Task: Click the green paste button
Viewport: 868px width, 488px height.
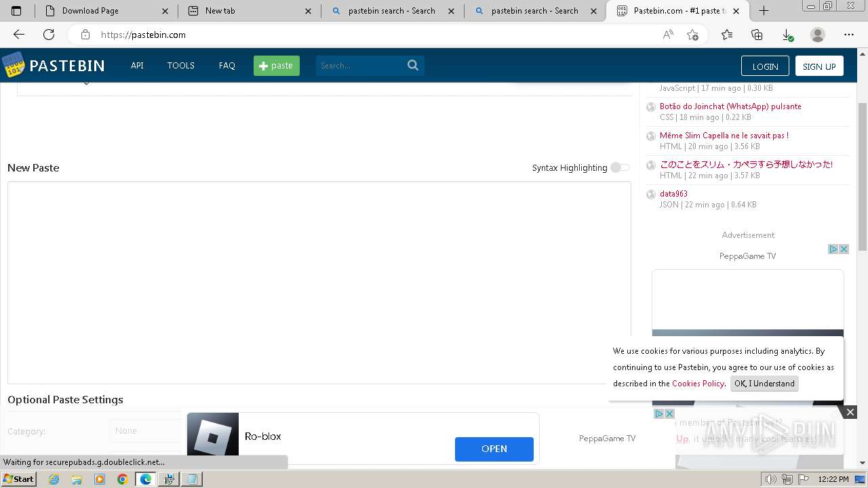Action: [277, 66]
